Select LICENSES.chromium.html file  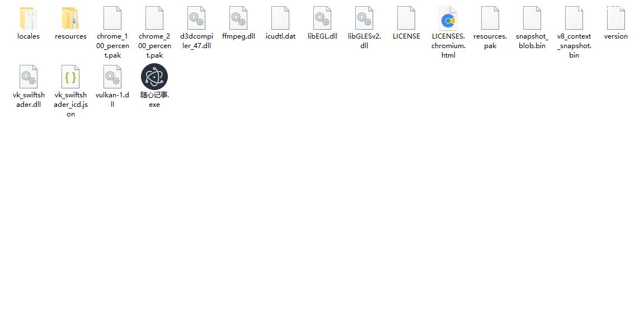tap(448, 19)
